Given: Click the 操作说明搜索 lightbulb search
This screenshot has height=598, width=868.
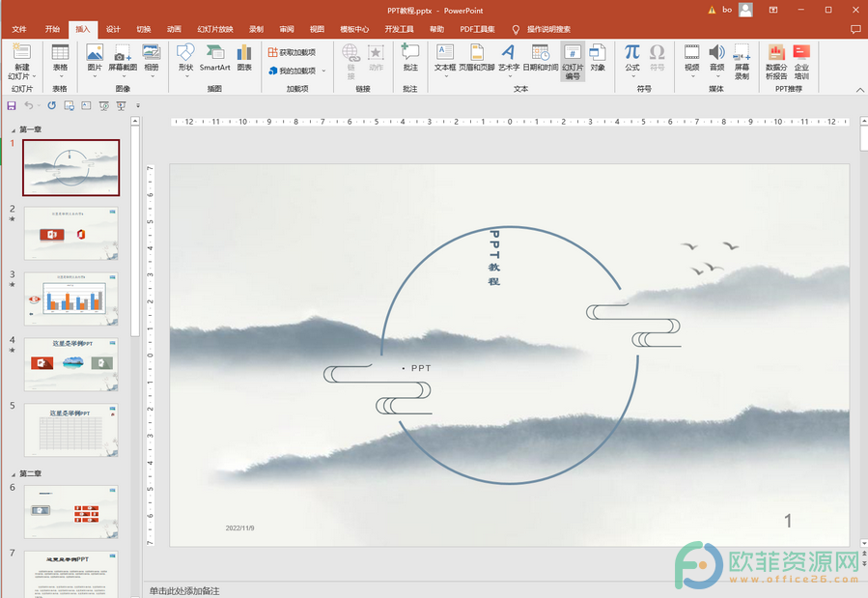Looking at the screenshot, I should coord(541,29).
